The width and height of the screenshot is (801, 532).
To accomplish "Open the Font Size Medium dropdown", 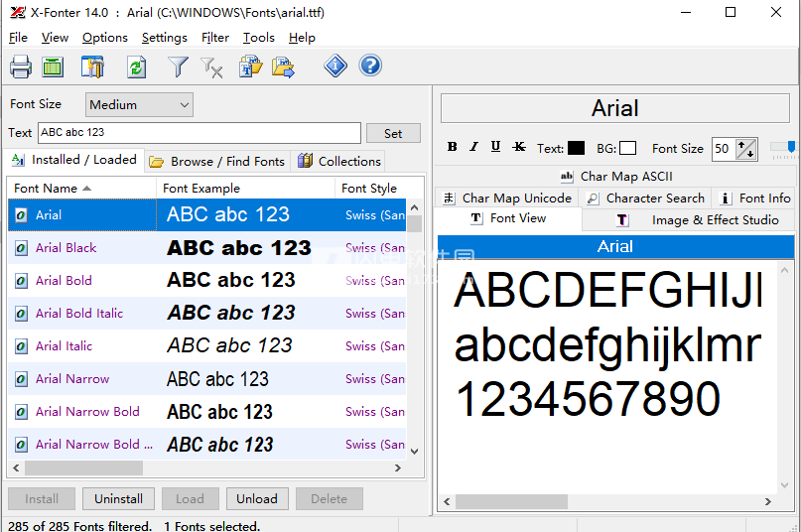I will click(139, 105).
